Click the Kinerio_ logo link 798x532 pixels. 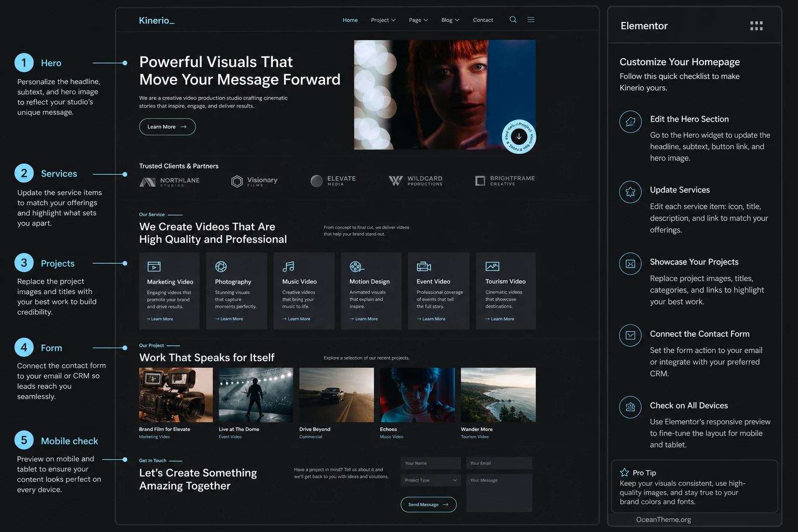tap(157, 20)
